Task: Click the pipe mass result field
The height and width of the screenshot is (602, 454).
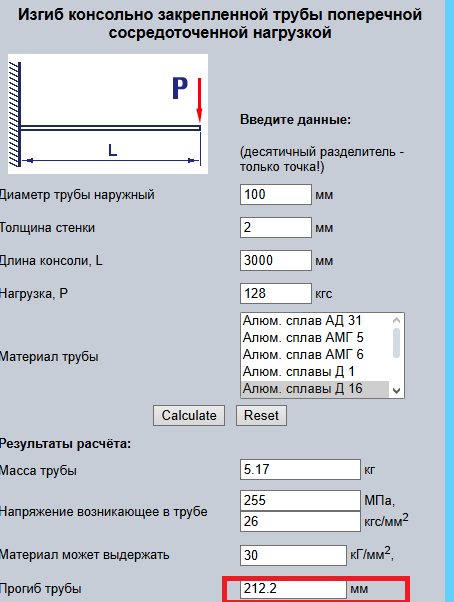Action: coord(300,469)
